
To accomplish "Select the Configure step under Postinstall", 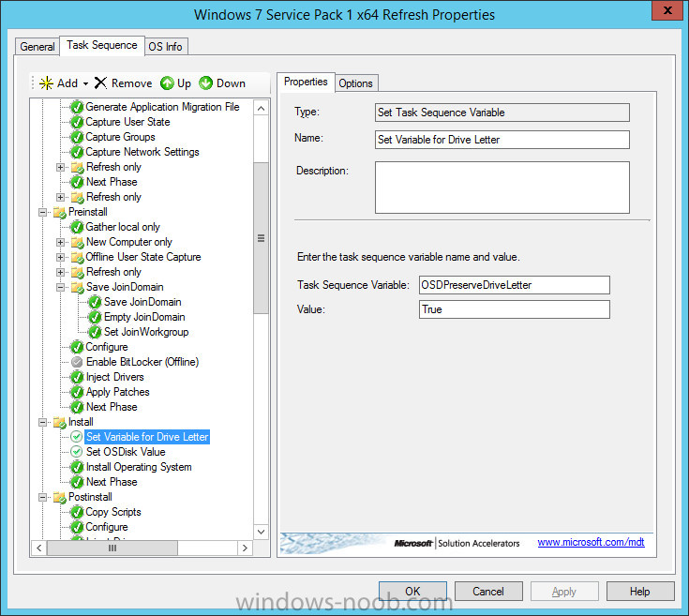I will [107, 527].
